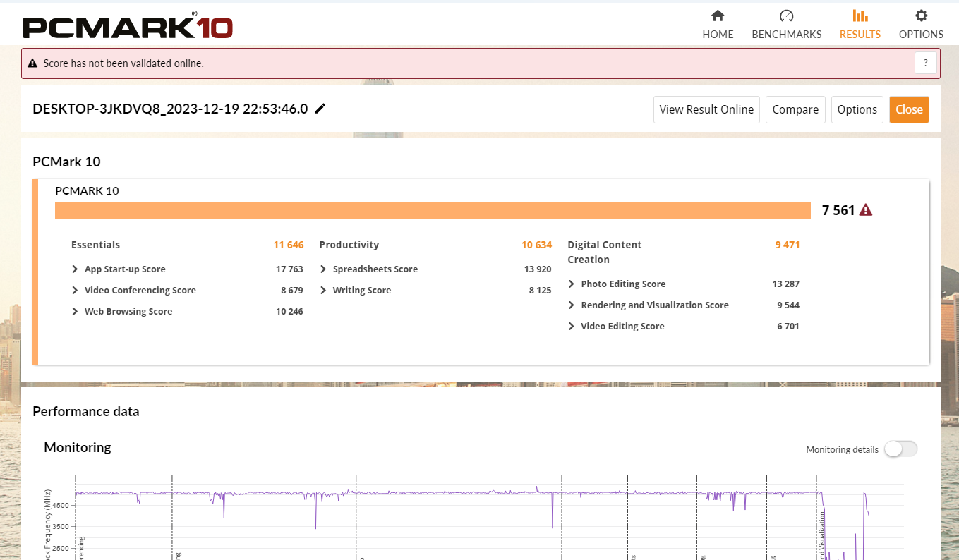Click the Benchmarks gauge icon
Image resolution: width=959 pixels, height=560 pixels.
(787, 16)
